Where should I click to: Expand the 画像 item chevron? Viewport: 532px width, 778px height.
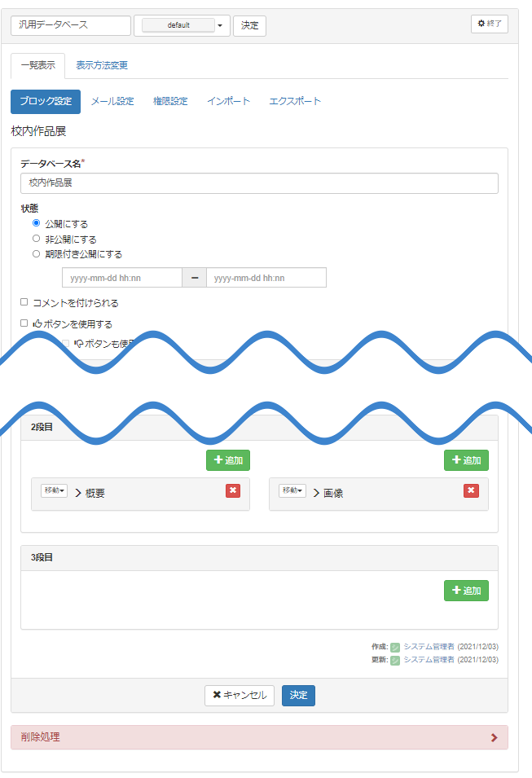pos(318,493)
